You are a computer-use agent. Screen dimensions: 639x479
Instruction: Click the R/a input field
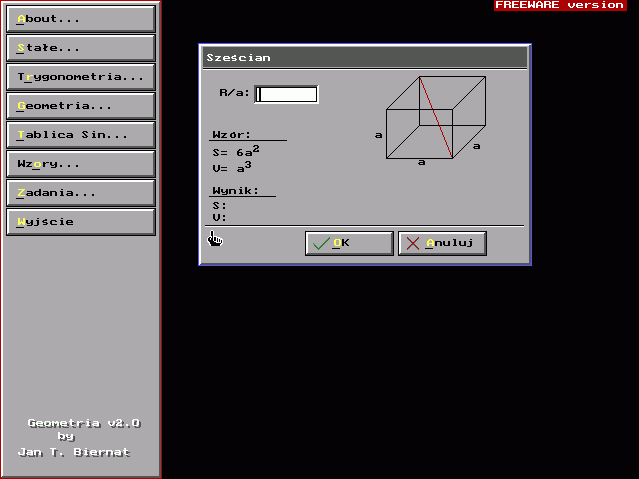(x=286, y=94)
